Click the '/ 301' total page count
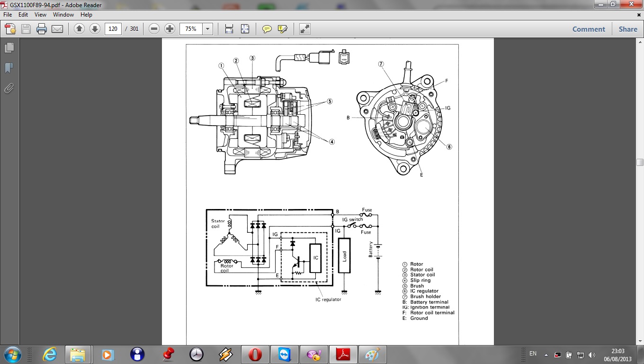The width and height of the screenshot is (644, 364). tap(132, 29)
